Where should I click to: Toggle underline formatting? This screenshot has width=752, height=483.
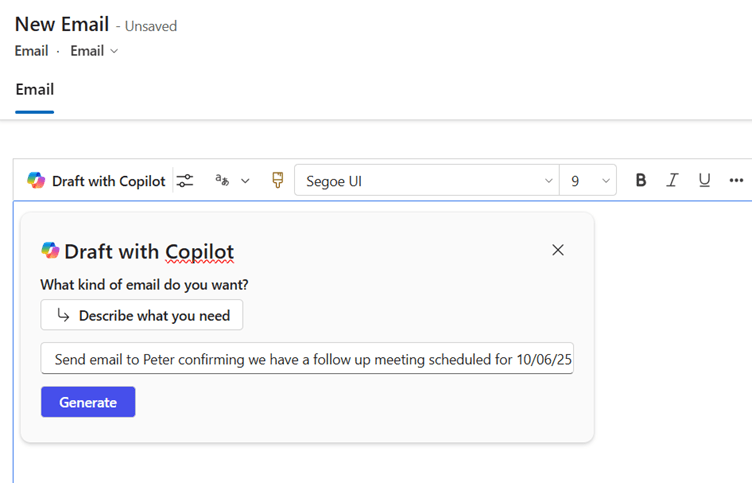[704, 180]
